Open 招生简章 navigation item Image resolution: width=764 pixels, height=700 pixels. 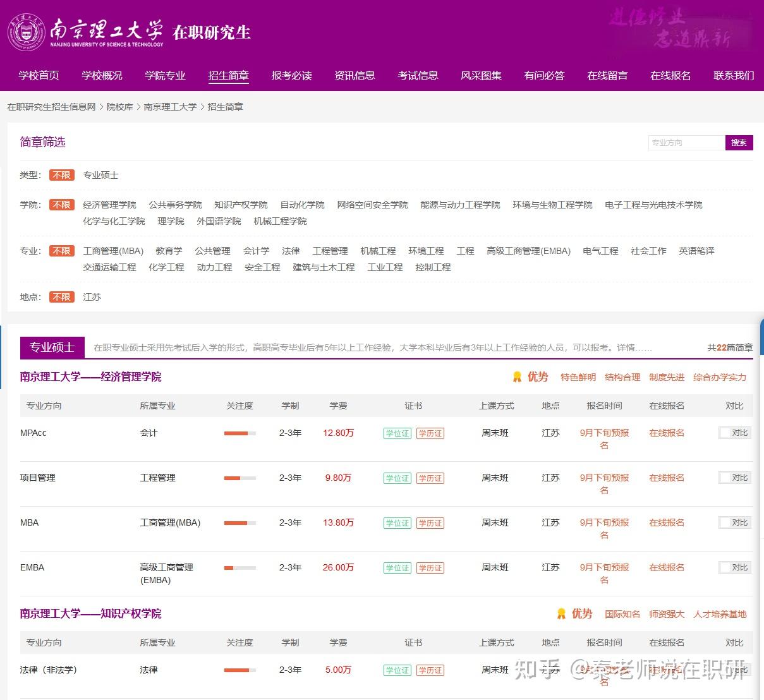pyautogui.click(x=229, y=75)
